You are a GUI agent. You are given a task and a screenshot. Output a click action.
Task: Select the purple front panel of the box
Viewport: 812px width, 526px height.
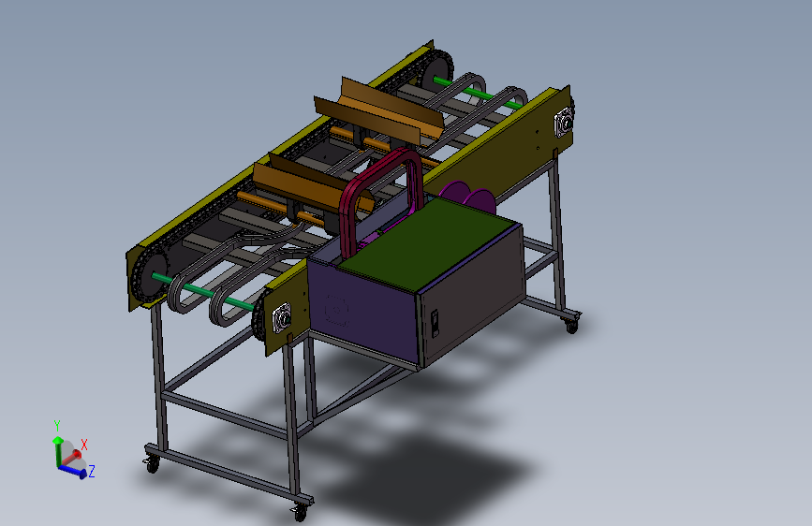point(362,313)
